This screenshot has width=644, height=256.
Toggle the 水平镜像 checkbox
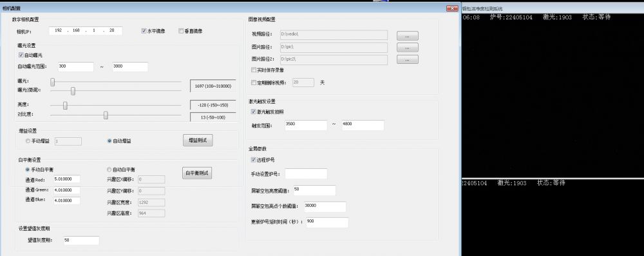pos(144,31)
